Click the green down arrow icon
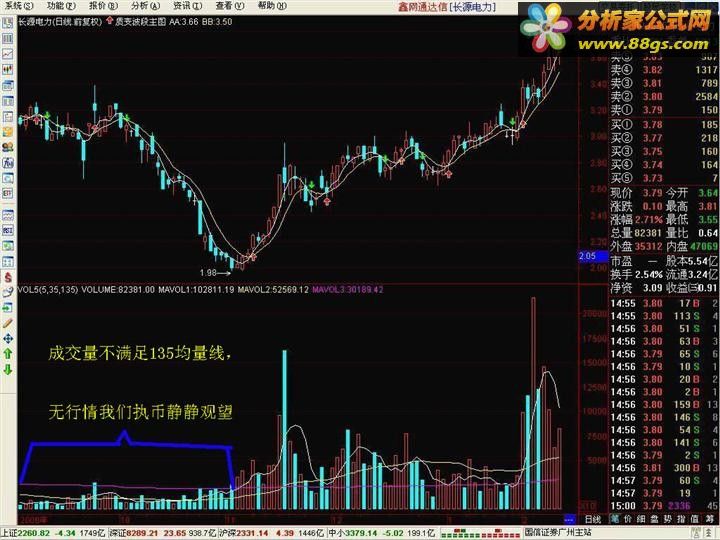The height and width of the screenshot is (540, 720). pos(8,370)
